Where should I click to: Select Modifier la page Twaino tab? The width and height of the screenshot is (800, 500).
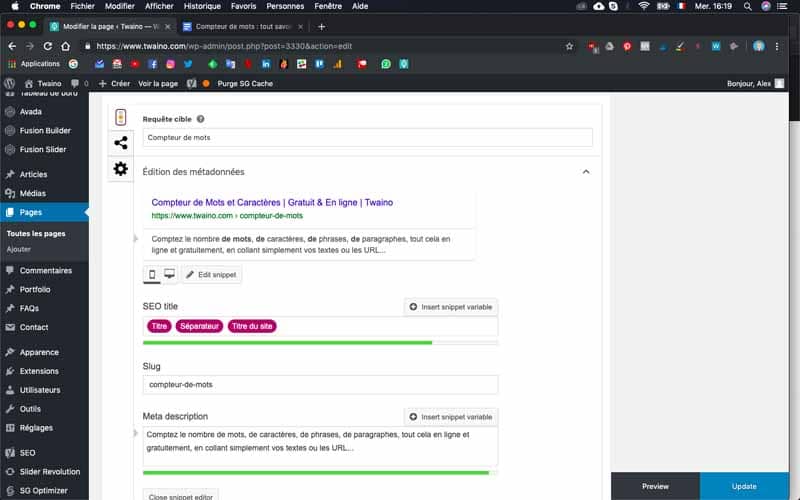[x=111, y=27]
